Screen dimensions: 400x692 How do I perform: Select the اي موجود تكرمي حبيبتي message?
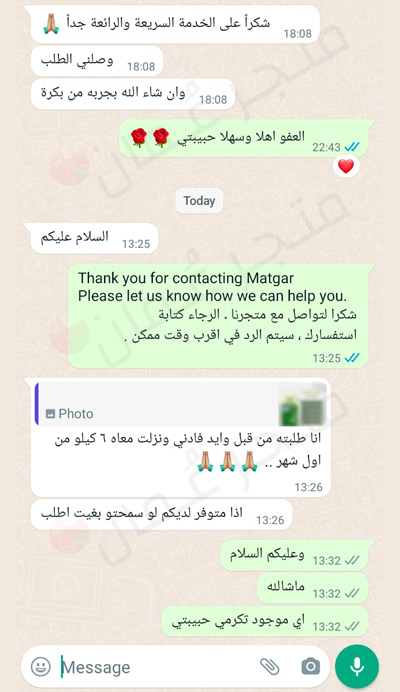(x=265, y=621)
